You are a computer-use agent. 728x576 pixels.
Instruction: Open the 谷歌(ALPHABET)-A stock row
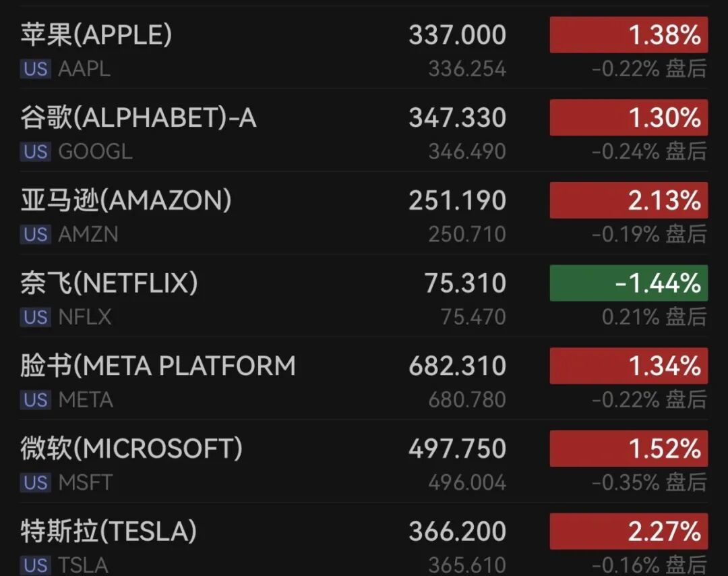pyautogui.click(x=364, y=130)
